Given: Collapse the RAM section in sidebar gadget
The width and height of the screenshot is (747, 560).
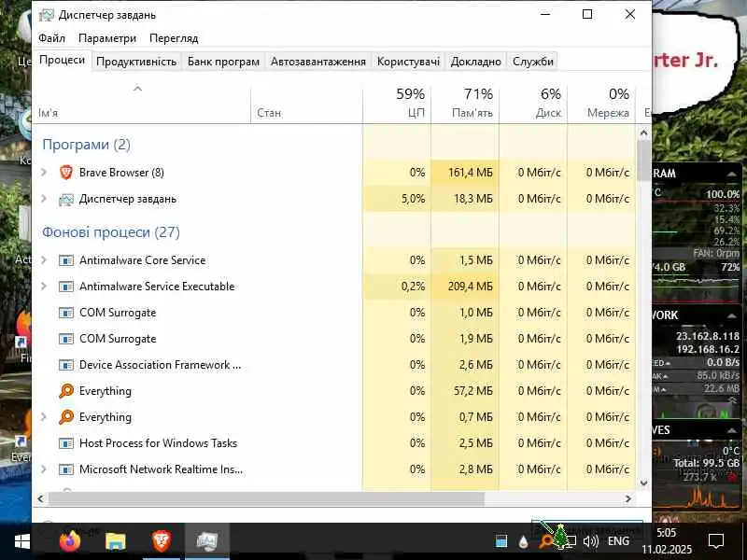Looking at the screenshot, I should (x=732, y=174).
